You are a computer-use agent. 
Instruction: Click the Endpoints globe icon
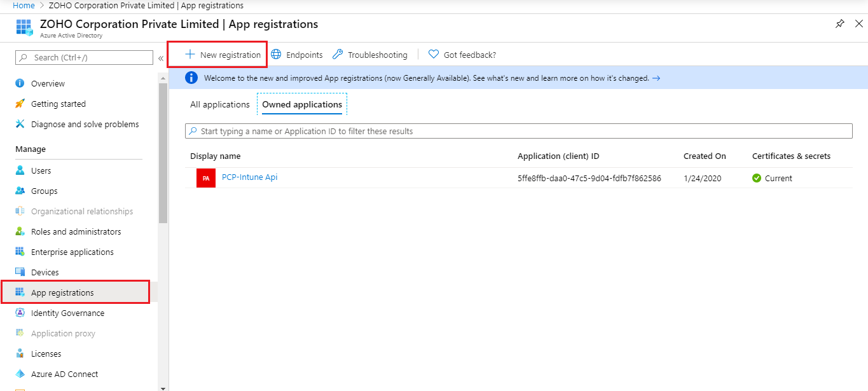(276, 54)
